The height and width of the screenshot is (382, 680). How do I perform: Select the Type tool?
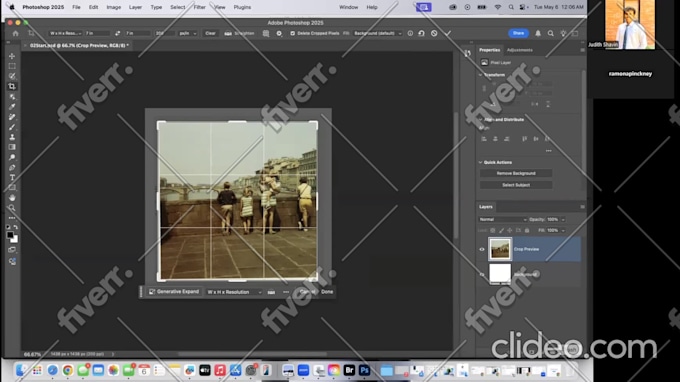(x=12, y=177)
